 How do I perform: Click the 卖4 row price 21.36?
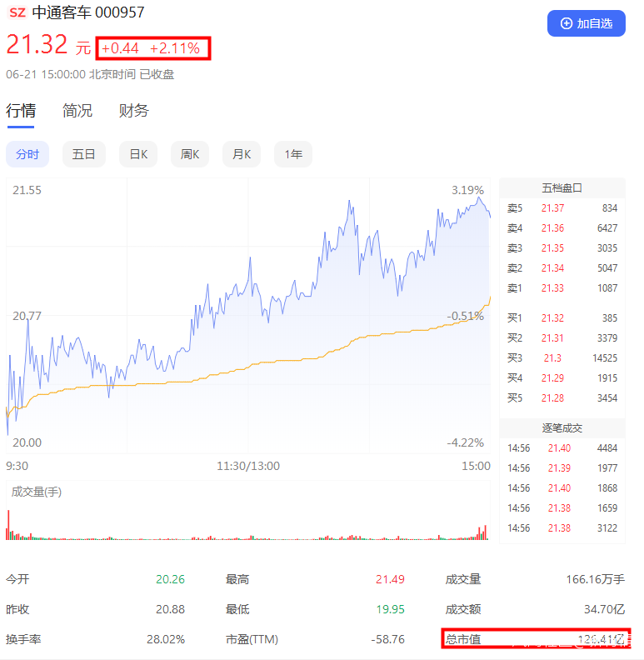[x=552, y=228]
